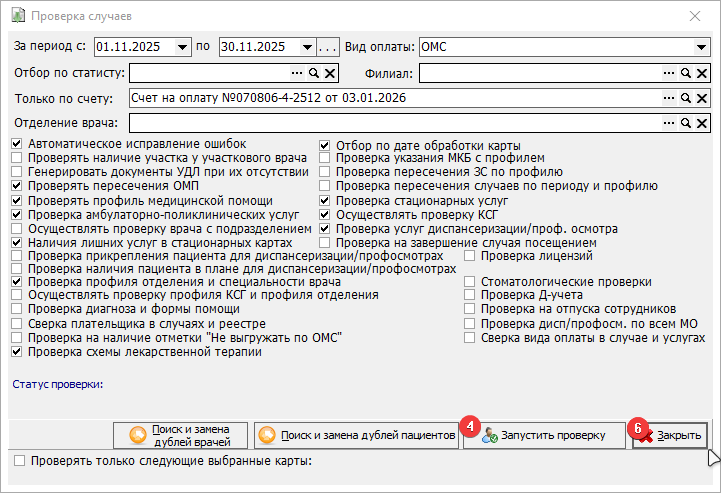Open the end date 30.11.2025 dropdown
721x493 pixels.
308,47
